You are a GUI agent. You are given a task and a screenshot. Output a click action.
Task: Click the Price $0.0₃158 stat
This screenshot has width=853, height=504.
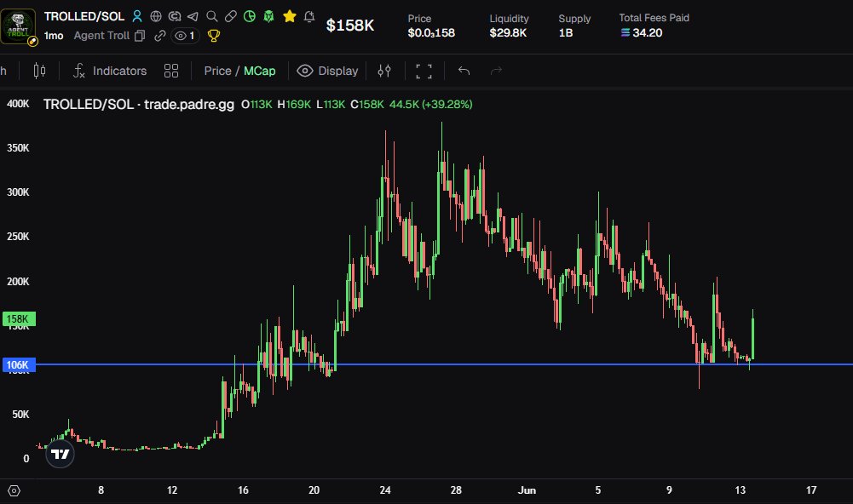click(431, 26)
